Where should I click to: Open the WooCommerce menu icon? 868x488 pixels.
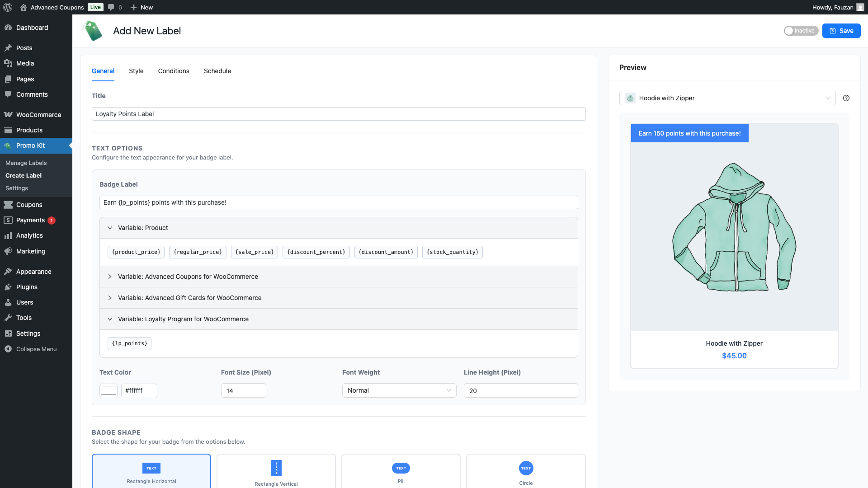pos(8,115)
